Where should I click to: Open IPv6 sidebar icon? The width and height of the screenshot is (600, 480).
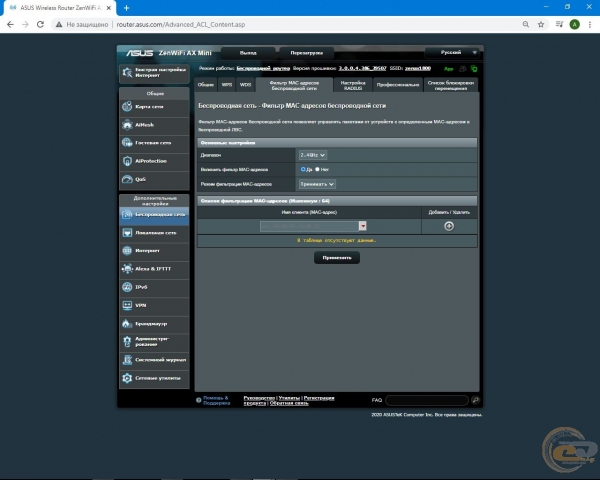pyautogui.click(x=127, y=287)
